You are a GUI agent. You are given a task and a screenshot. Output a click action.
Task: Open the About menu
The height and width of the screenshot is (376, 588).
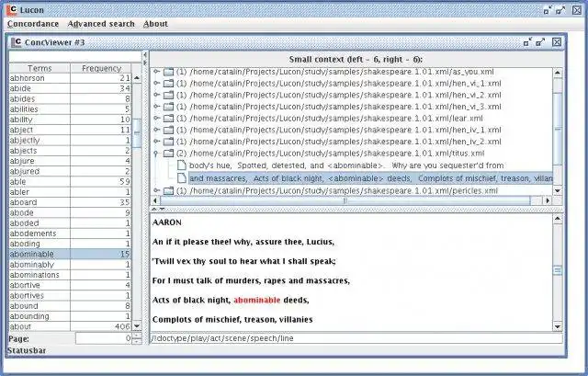[155, 24]
